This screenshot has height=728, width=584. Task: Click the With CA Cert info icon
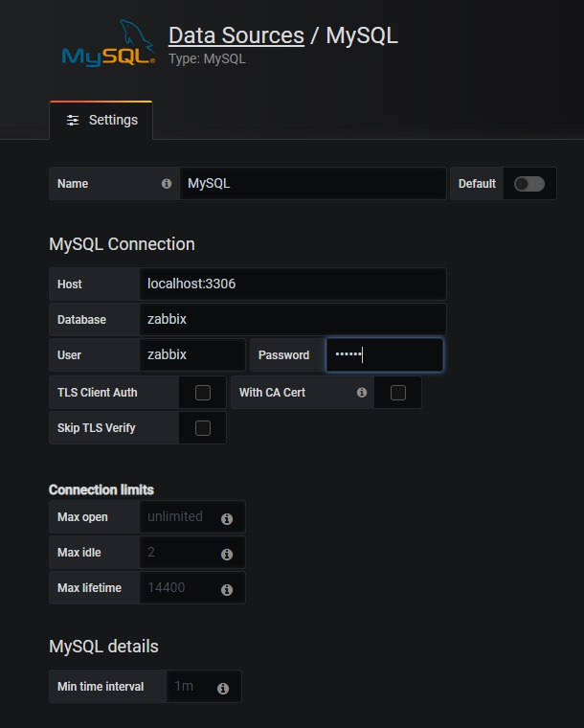coord(362,393)
